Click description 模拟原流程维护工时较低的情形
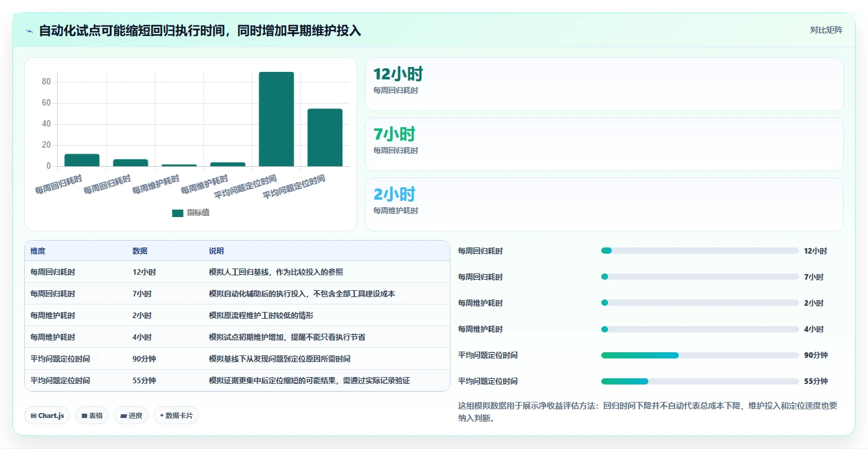Screen dimensions: 868x449 click(x=261, y=315)
